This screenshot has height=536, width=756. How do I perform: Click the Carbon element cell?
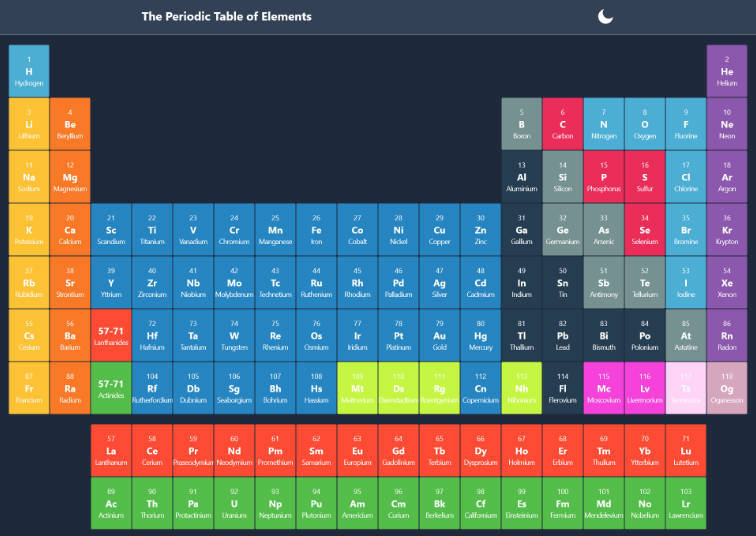tap(563, 124)
